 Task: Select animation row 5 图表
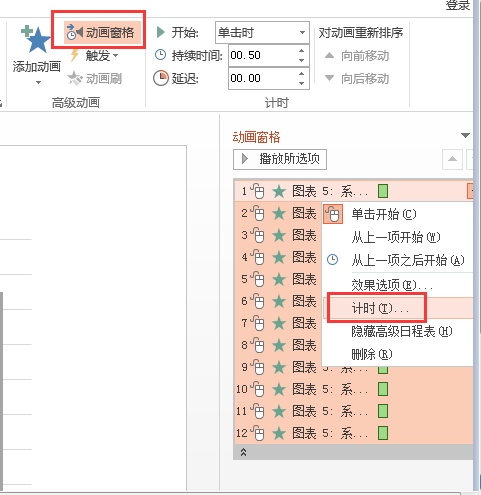(x=278, y=279)
